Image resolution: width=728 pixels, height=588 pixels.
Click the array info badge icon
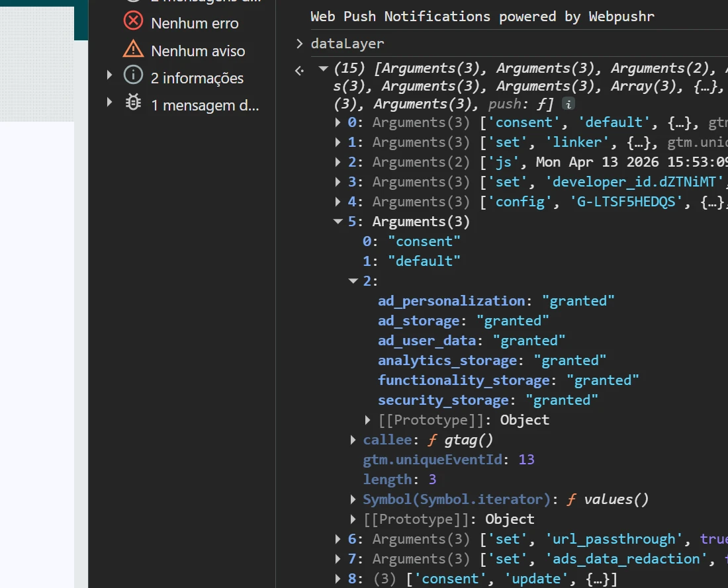click(568, 104)
